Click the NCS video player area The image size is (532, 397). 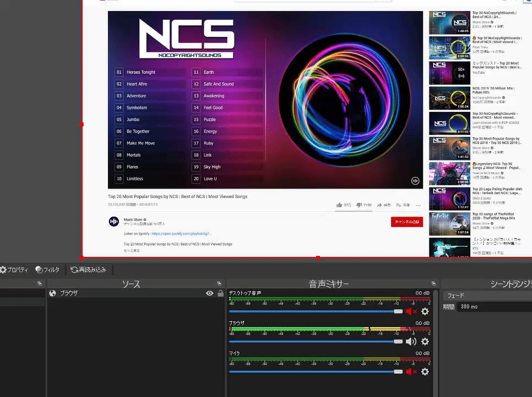tap(265, 100)
